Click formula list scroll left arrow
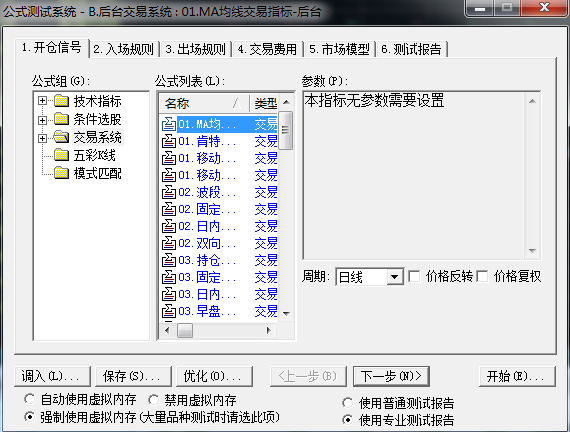The width and height of the screenshot is (570, 432). coord(167,330)
